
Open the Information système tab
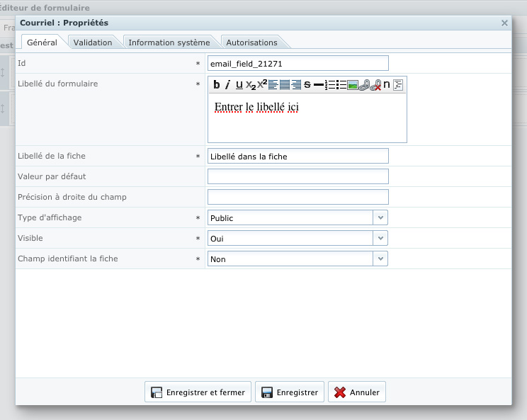pos(169,42)
